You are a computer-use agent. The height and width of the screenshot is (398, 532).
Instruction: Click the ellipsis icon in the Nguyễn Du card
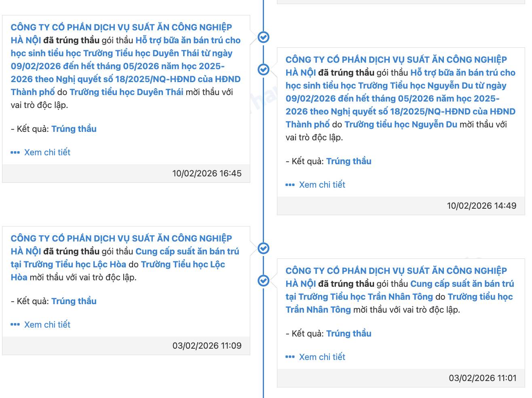click(290, 185)
